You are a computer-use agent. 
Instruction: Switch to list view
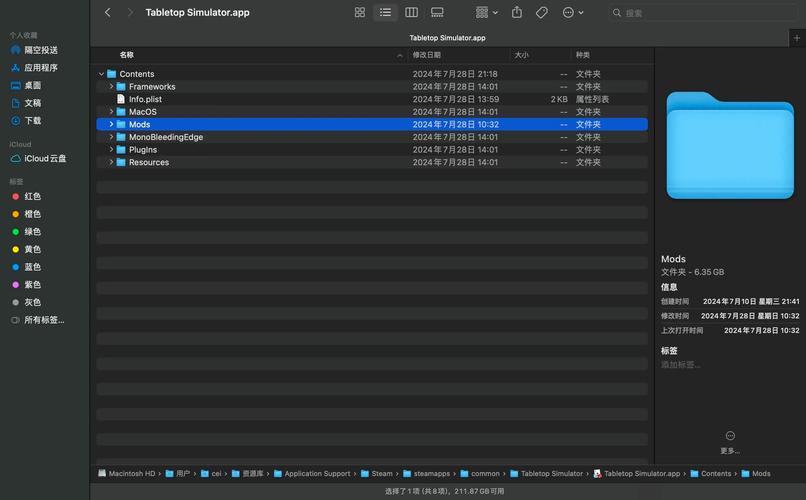point(386,12)
